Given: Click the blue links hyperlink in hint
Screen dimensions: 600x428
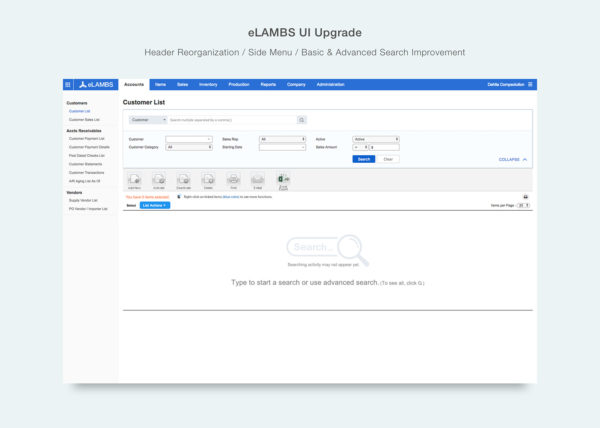Looking at the screenshot, I should coord(231,197).
